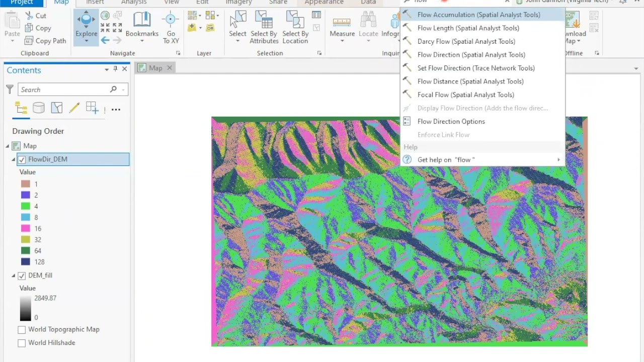644x362 pixels.
Task: Choose Flow Accumulation (Spatial Analyst Tools)
Action: pos(482,15)
